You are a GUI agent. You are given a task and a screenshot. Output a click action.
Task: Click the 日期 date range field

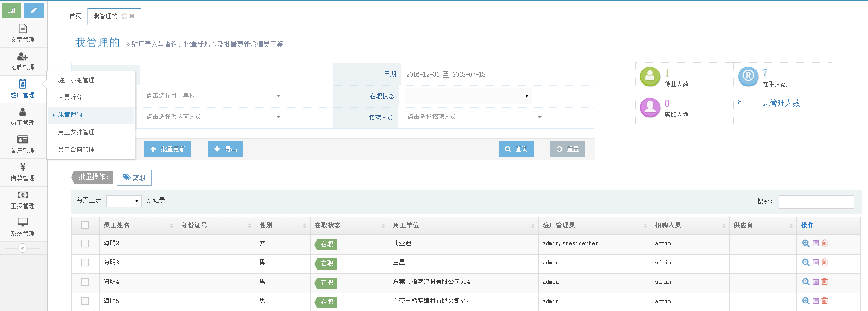(497, 74)
